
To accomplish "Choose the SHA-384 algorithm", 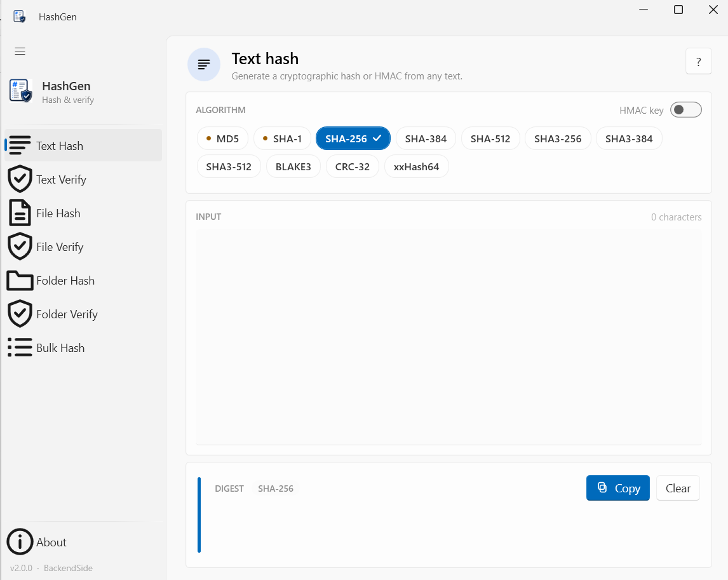I will pyautogui.click(x=426, y=138).
